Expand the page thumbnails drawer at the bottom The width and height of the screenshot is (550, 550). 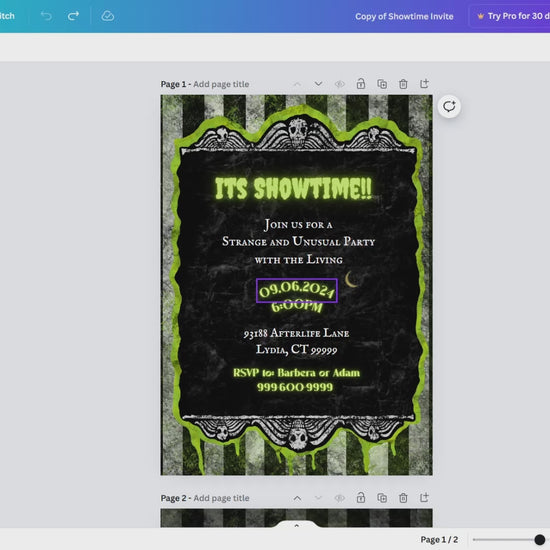point(297,525)
